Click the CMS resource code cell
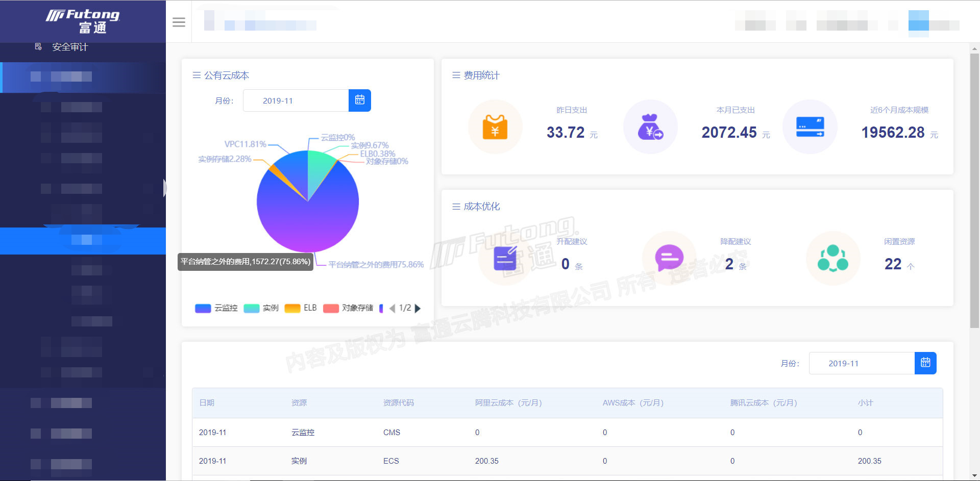Screen dimensions: 980x481 click(x=391, y=433)
